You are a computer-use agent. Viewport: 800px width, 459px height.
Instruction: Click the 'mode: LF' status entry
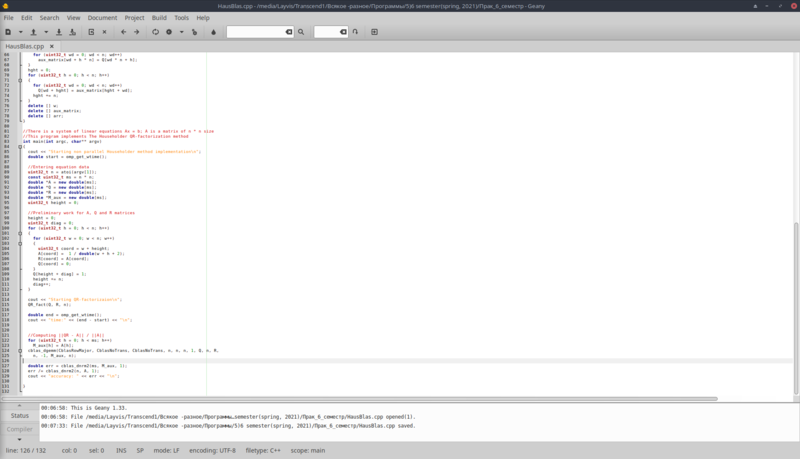coord(166,450)
